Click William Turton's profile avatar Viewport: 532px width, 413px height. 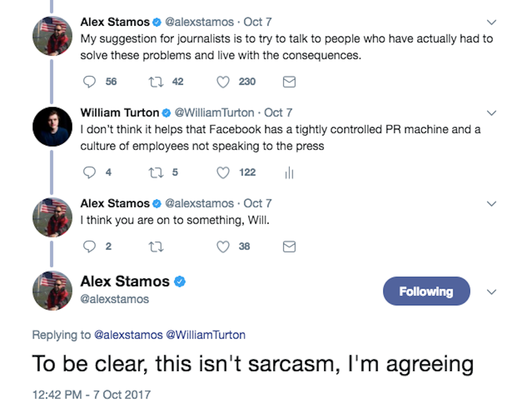(x=52, y=127)
